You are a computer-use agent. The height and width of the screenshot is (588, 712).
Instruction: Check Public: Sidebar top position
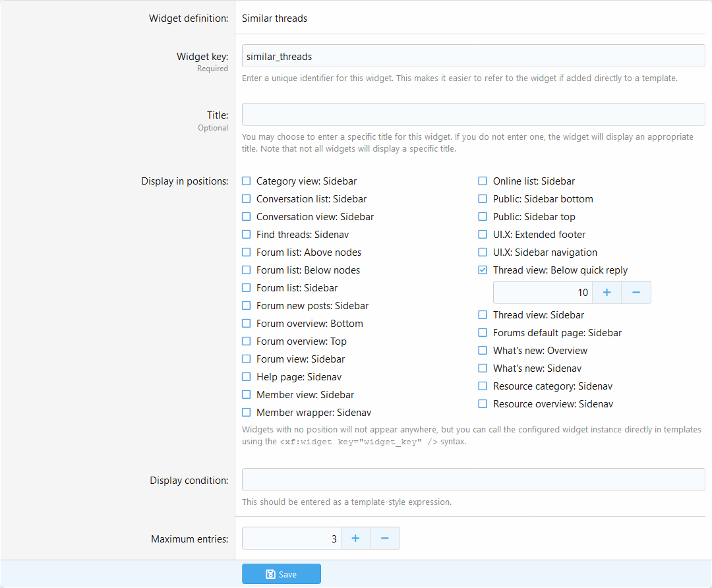(x=483, y=217)
